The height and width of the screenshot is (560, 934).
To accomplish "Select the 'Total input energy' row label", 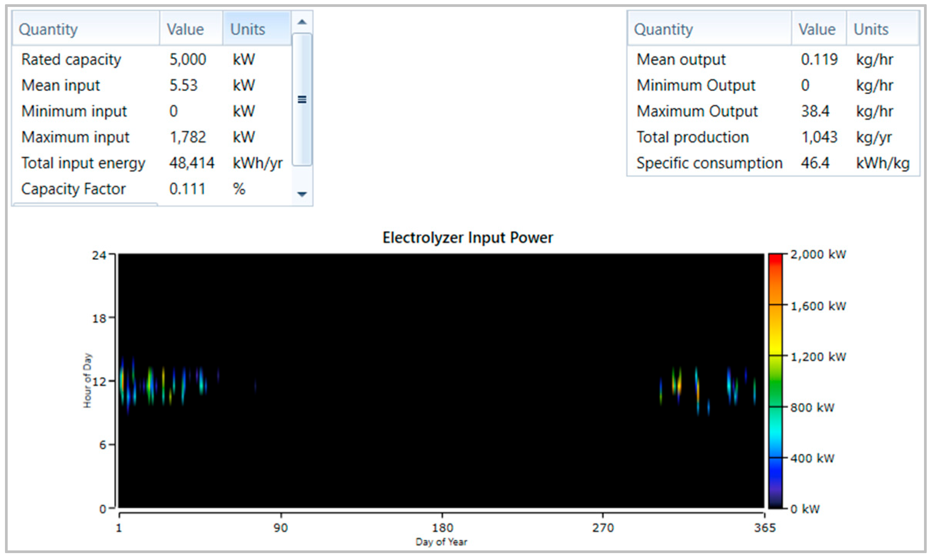I will [x=83, y=163].
